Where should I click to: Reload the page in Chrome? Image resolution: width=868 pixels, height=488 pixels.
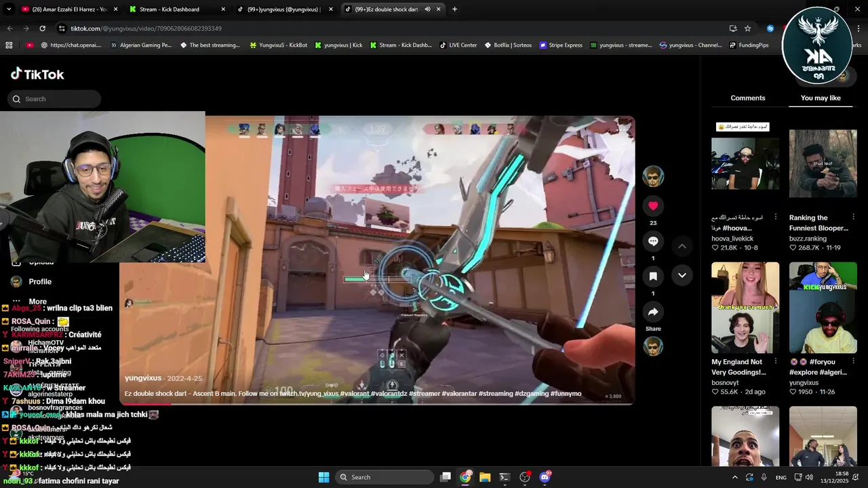tap(42, 28)
